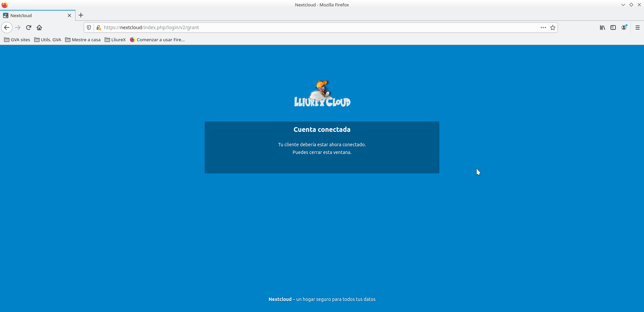Reload the current page
644x312 pixels.
tap(29, 28)
